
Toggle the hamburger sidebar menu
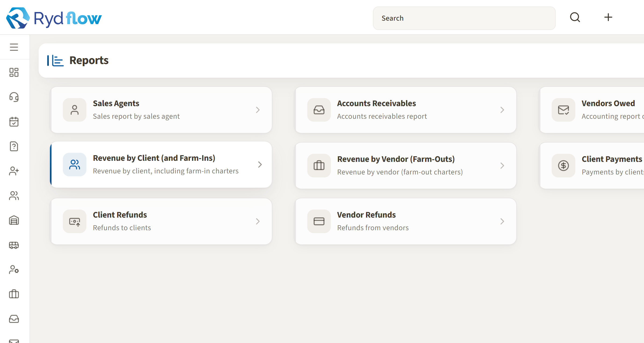coord(14,47)
